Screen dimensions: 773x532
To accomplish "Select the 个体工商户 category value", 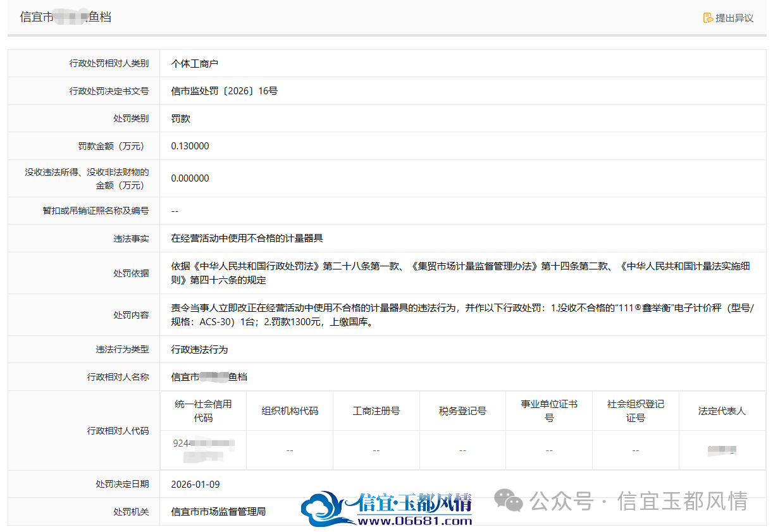I will pos(195,64).
